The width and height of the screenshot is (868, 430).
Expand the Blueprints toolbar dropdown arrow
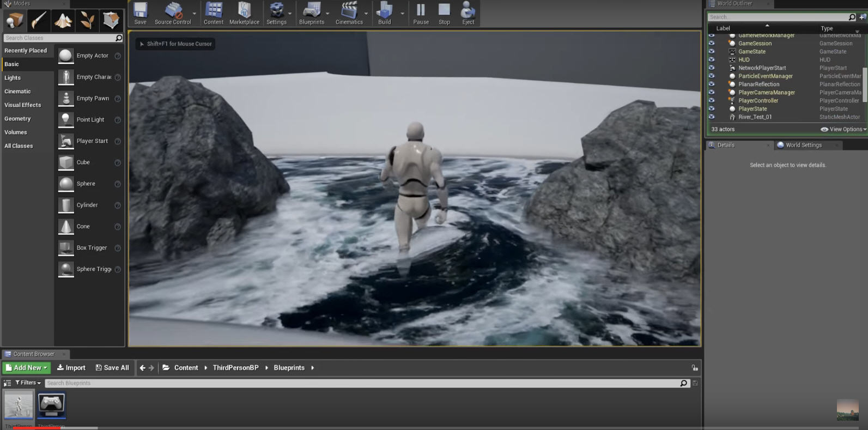(x=327, y=14)
